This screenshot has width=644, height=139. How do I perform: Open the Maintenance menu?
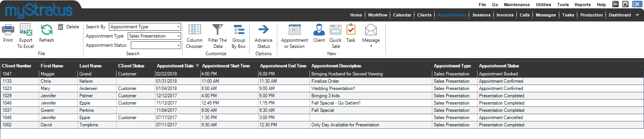click(517, 5)
